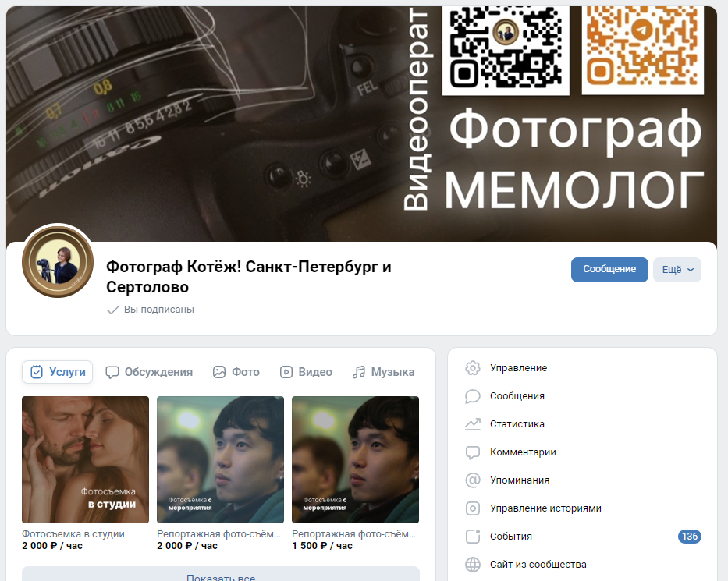728x581 pixels.
Task: Open Управление историями stories icon
Action: [x=472, y=508]
